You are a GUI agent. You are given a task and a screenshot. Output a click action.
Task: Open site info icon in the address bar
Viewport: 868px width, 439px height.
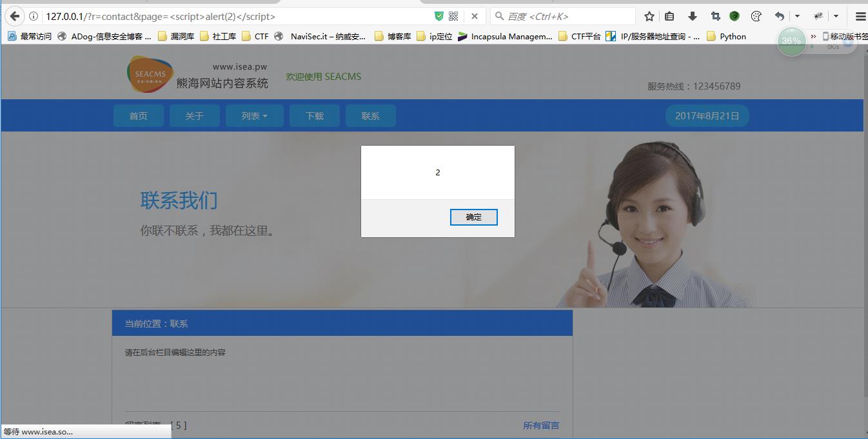click(x=34, y=16)
